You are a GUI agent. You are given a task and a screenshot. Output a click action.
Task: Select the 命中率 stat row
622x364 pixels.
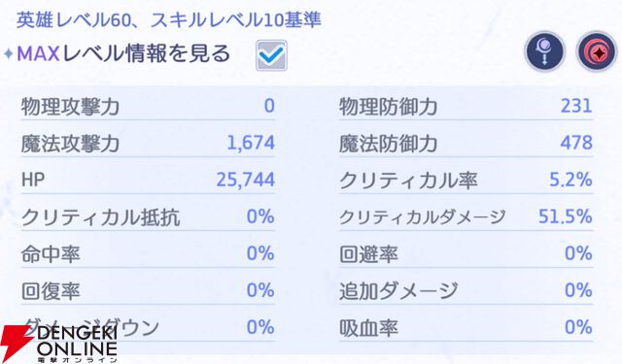(148, 254)
